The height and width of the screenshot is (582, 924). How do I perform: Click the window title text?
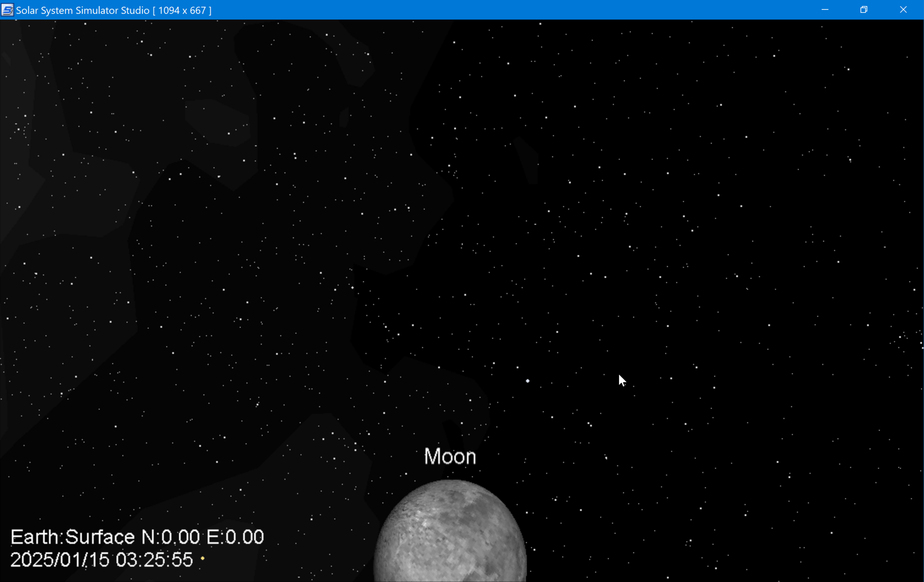pos(82,10)
